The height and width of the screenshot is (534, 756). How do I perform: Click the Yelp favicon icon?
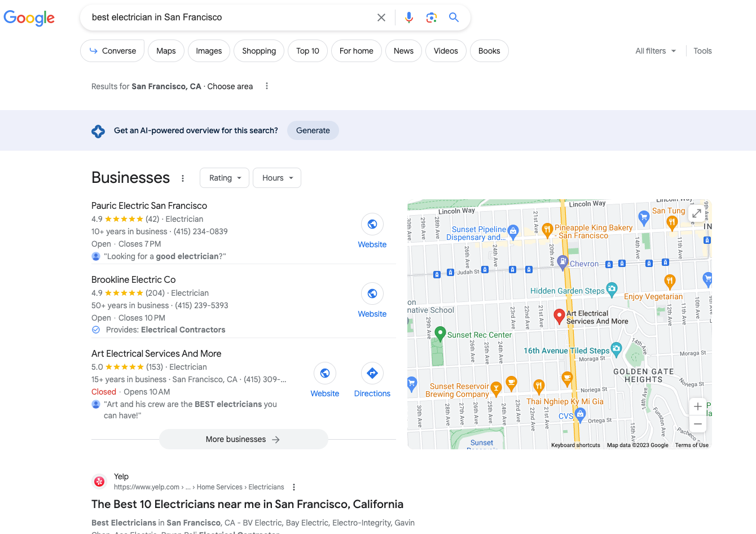tap(99, 482)
